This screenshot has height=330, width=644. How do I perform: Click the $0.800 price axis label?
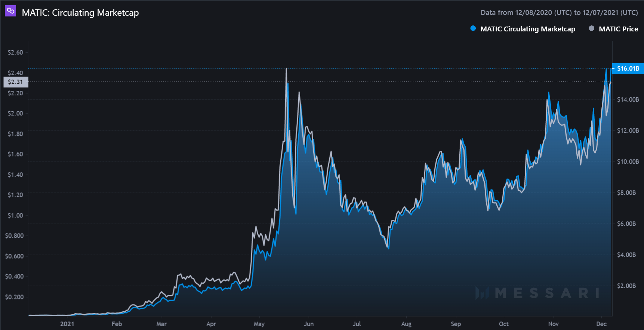tap(14, 235)
